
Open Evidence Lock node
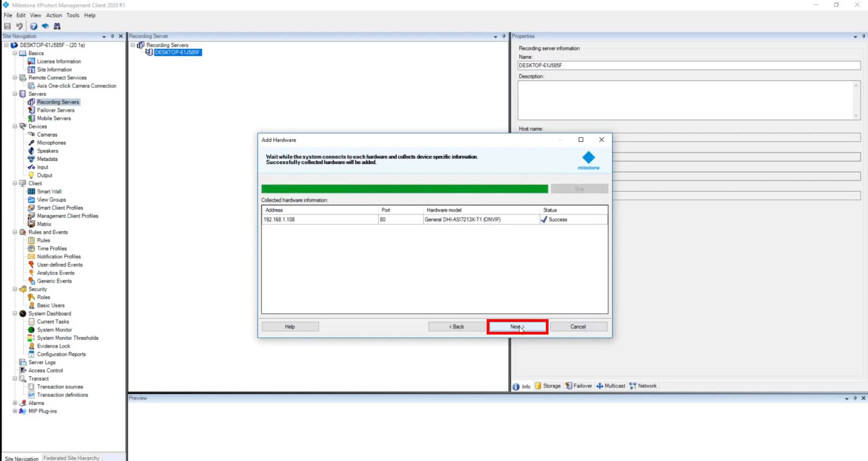pos(53,346)
